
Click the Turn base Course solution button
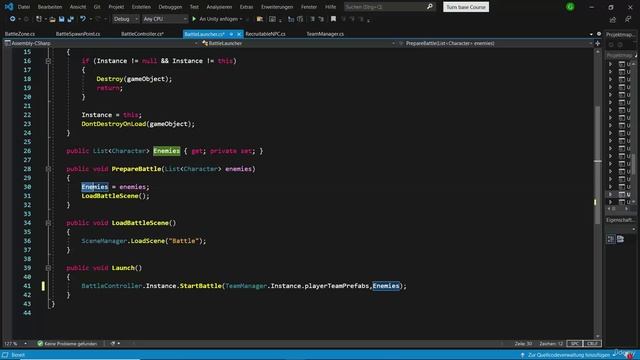tap(466, 7)
